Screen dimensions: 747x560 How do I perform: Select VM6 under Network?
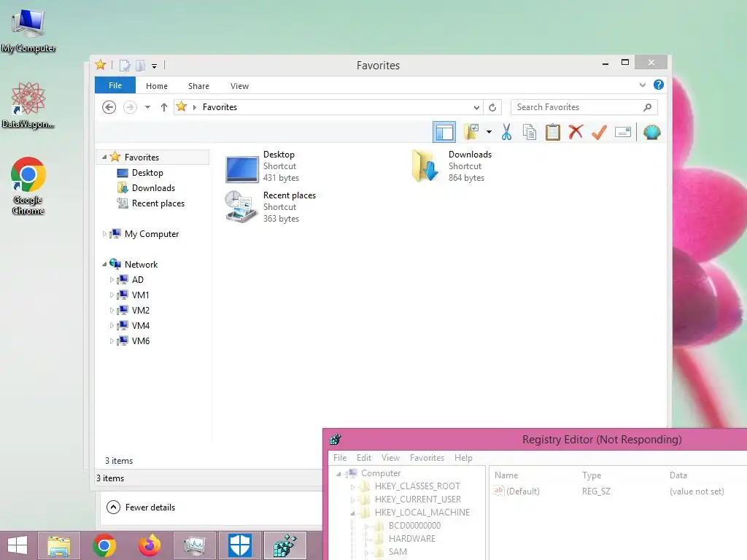[x=141, y=341]
